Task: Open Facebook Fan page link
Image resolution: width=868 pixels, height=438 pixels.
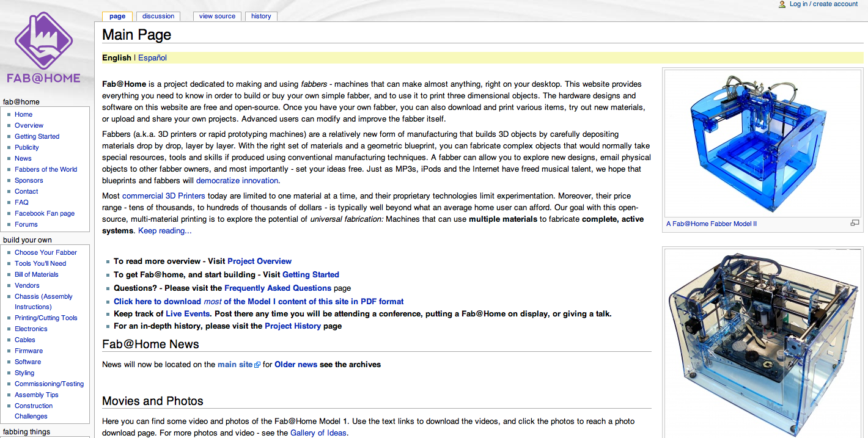Action: pyautogui.click(x=45, y=213)
